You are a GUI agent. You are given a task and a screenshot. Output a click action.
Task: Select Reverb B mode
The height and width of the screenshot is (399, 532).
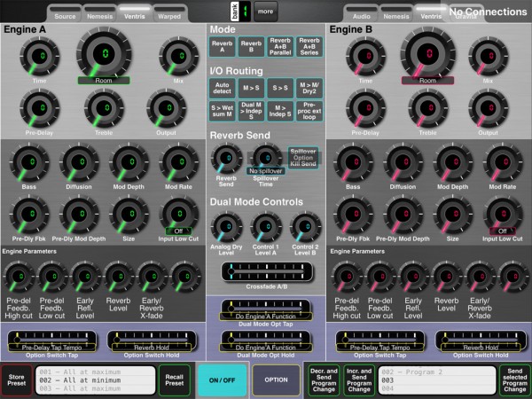tap(251, 46)
